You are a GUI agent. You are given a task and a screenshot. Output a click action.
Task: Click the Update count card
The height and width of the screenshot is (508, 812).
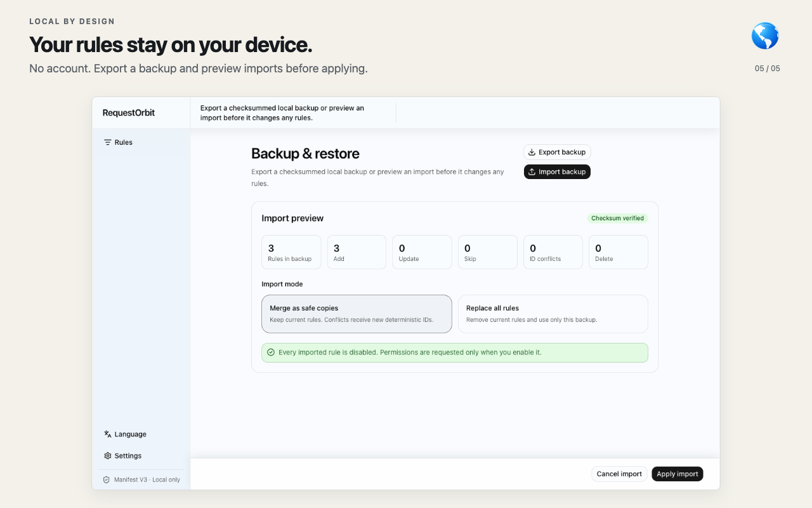[422, 252]
